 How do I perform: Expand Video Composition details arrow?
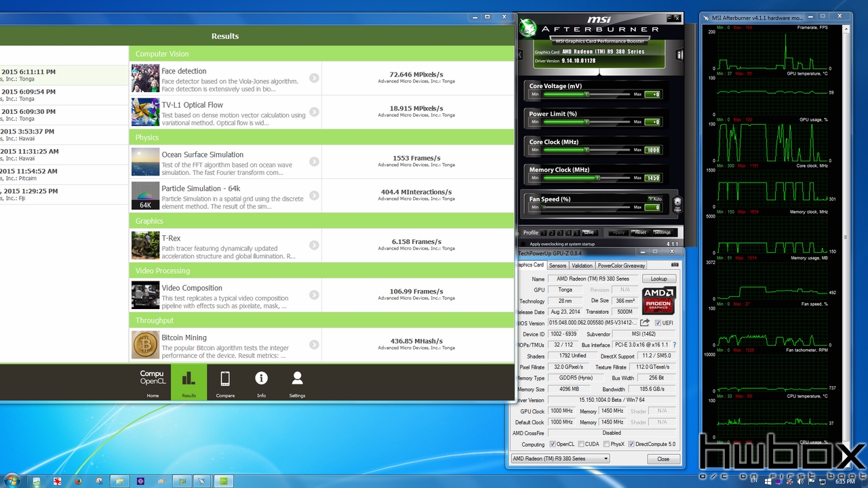pyautogui.click(x=314, y=295)
